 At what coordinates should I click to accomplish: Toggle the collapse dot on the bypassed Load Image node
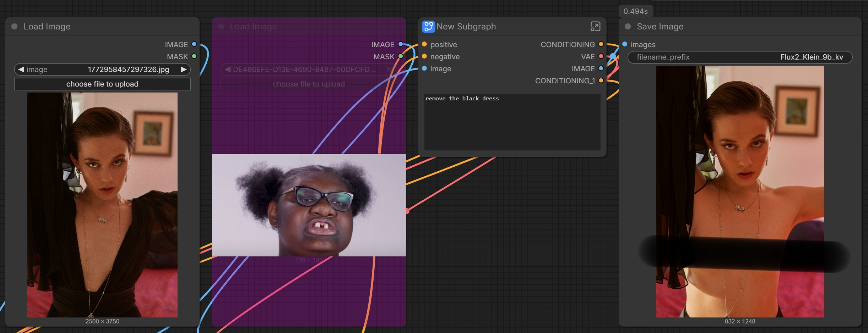tap(221, 27)
